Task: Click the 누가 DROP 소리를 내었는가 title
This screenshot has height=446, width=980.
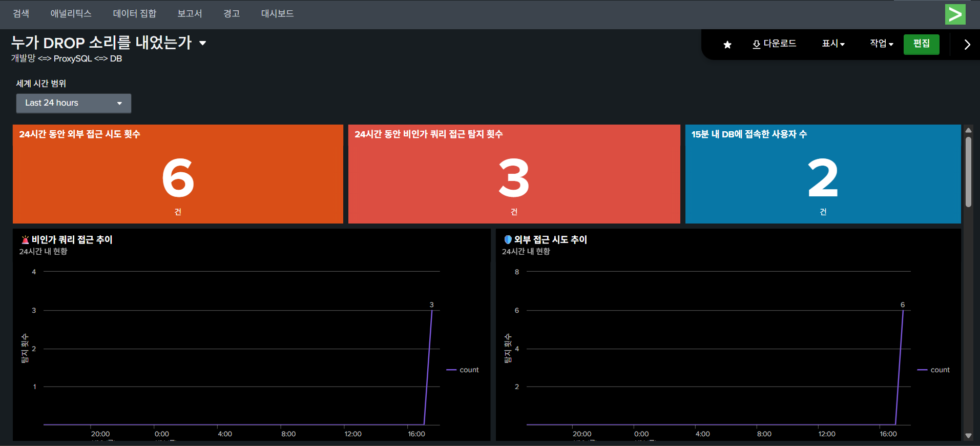Action: point(101,43)
